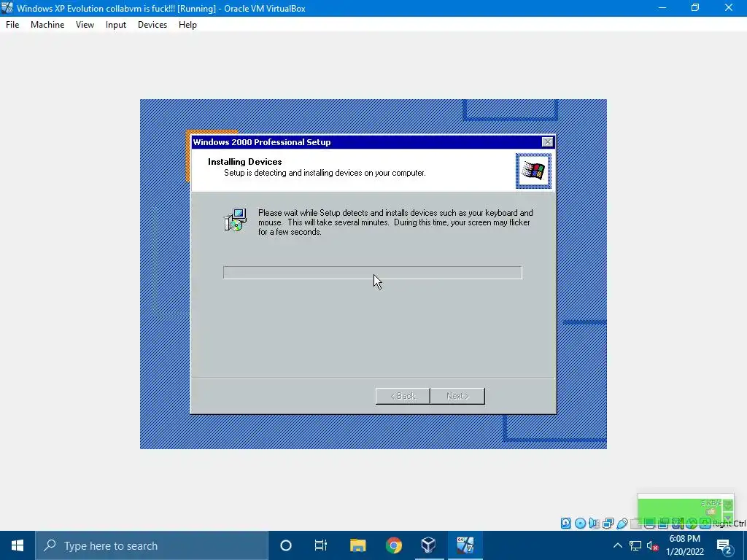Screen dimensions: 747x560
Task: Click the CPU/virtualization status icon
Action: (678, 524)
